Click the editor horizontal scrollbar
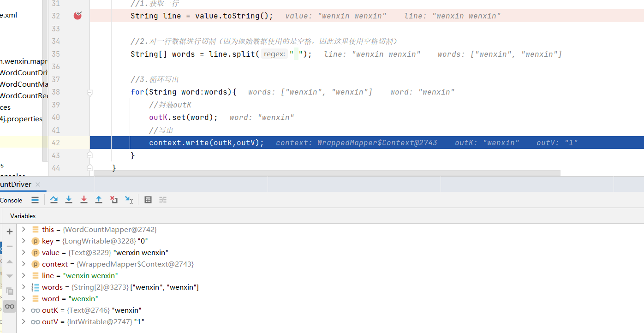The image size is (644, 333). (x=327, y=173)
